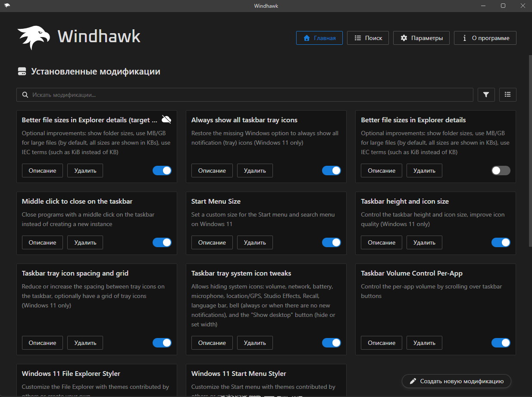This screenshot has height=397, width=532.
Task: Disable Better file sizes (target) mod toggle
Action: 162,171
